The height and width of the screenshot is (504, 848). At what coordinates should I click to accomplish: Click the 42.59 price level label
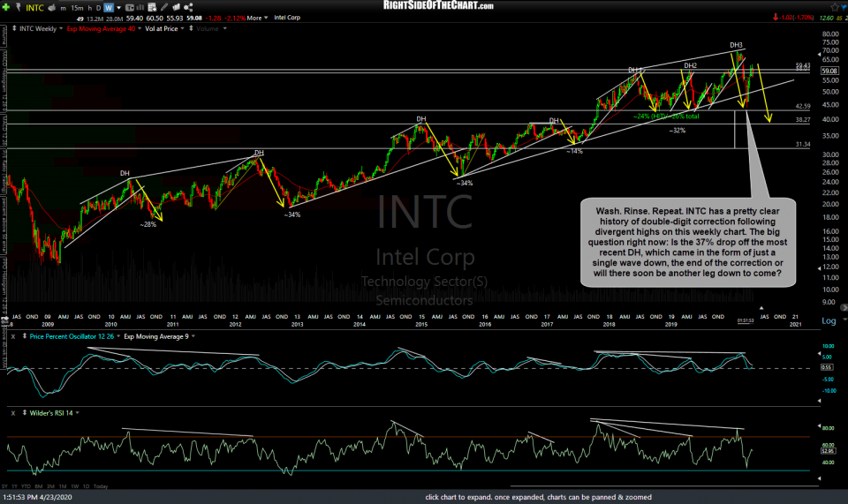[x=803, y=107]
